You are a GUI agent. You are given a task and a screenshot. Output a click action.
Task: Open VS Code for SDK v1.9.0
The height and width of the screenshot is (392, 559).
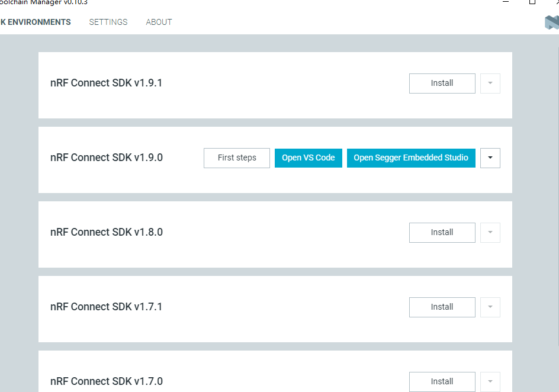308,158
